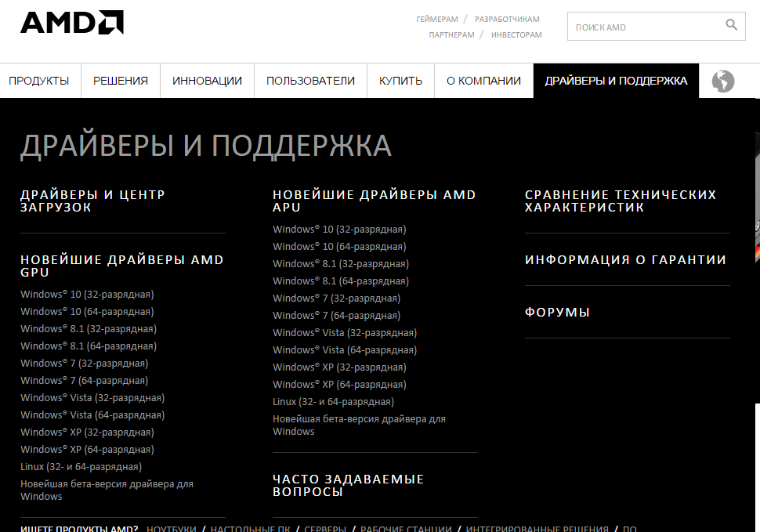
Task: Open the КУПИТЬ menu
Action: click(401, 81)
